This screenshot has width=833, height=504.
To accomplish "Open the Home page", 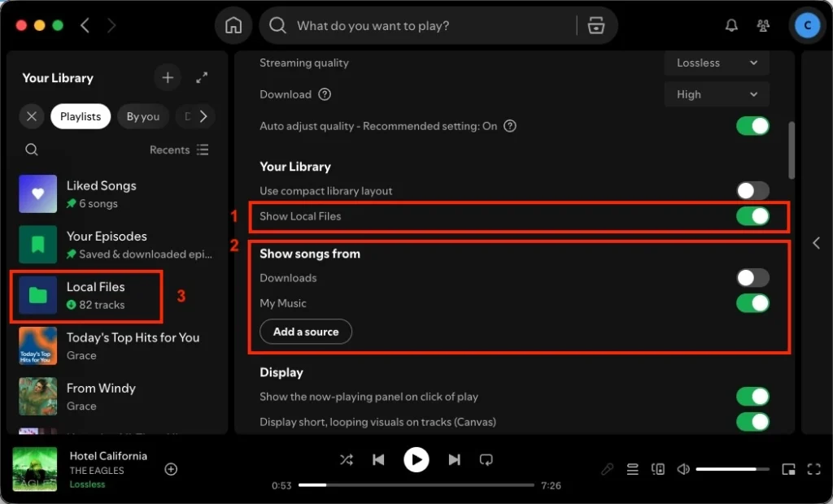I will pos(233,25).
